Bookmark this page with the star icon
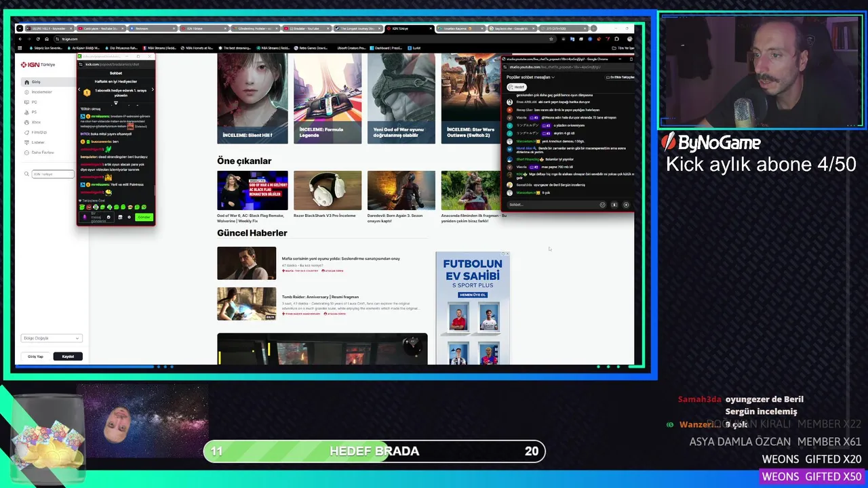This screenshot has height=488, width=868. tap(551, 39)
